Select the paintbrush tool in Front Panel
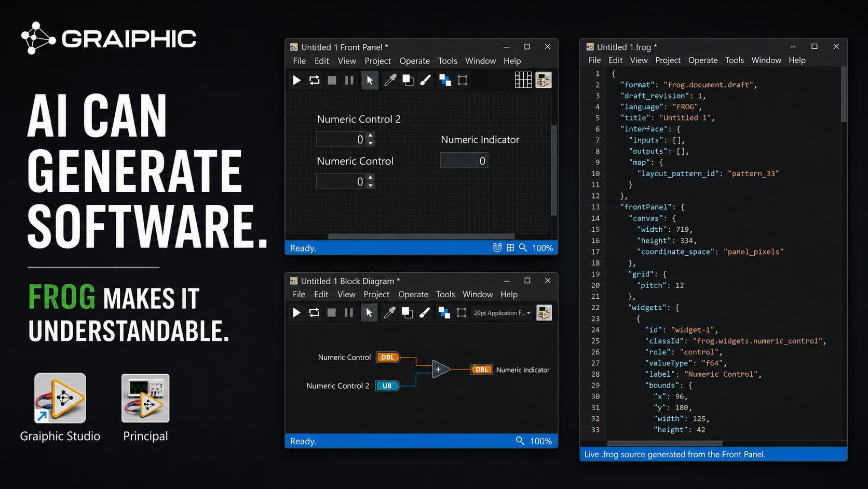868x489 pixels. [425, 80]
